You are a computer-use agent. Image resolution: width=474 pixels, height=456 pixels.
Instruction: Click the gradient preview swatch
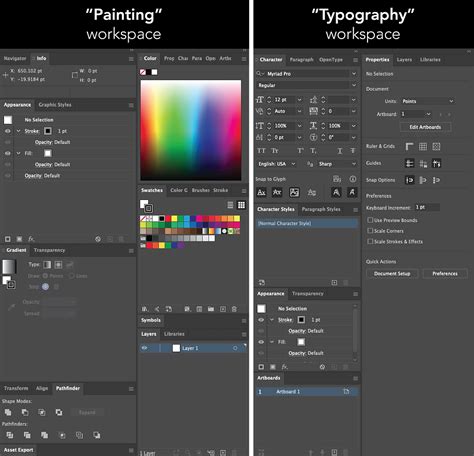(x=8, y=267)
